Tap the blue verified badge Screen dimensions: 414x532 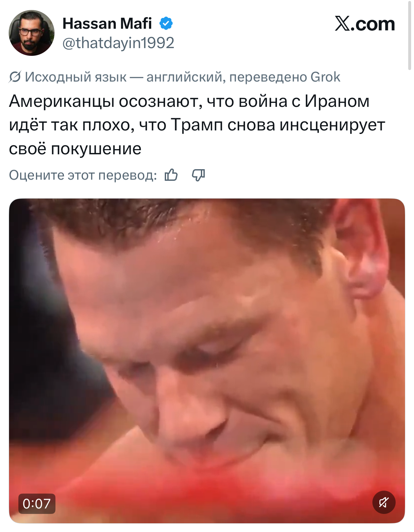166,24
